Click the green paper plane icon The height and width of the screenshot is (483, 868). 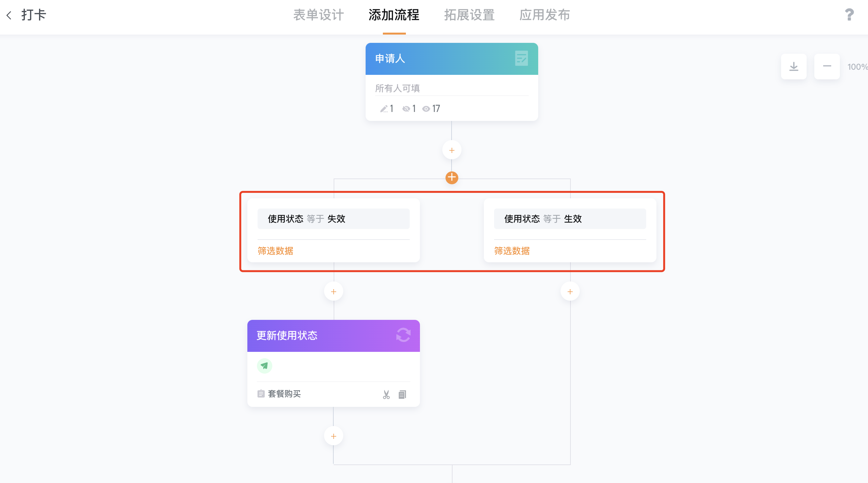coord(265,366)
